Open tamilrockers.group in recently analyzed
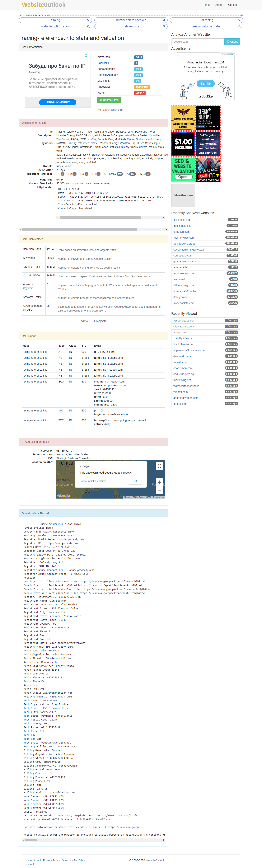Image resolution: width=262 pixels, height=868 pixels. click(x=184, y=244)
